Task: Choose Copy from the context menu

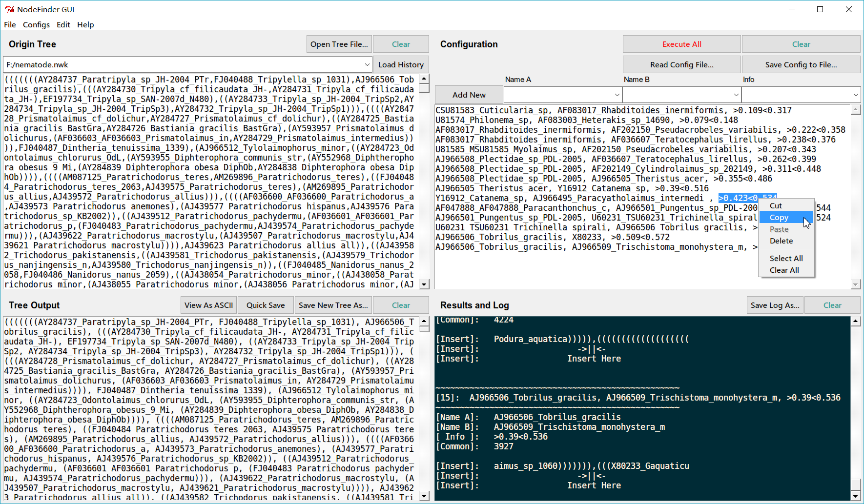Action: pos(786,218)
